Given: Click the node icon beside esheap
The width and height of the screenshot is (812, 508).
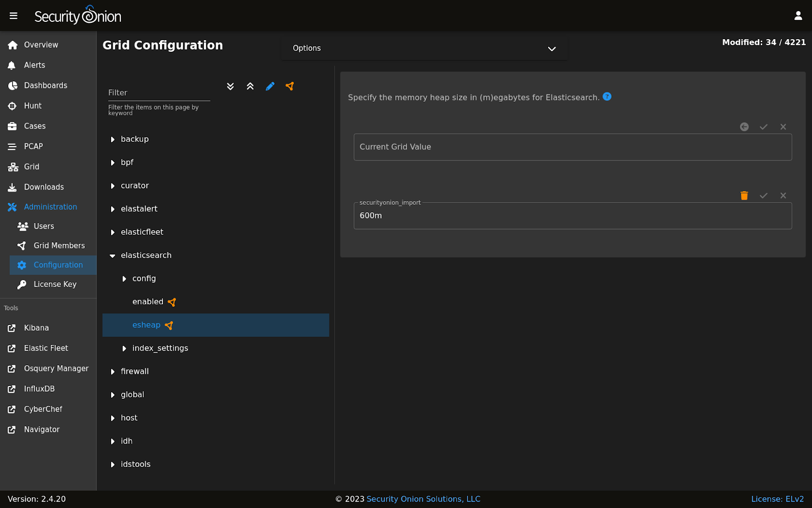Looking at the screenshot, I should pos(169,326).
